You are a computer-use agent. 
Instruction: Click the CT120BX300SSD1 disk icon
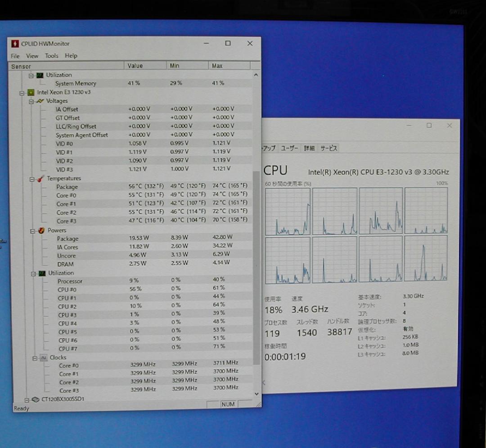36,399
